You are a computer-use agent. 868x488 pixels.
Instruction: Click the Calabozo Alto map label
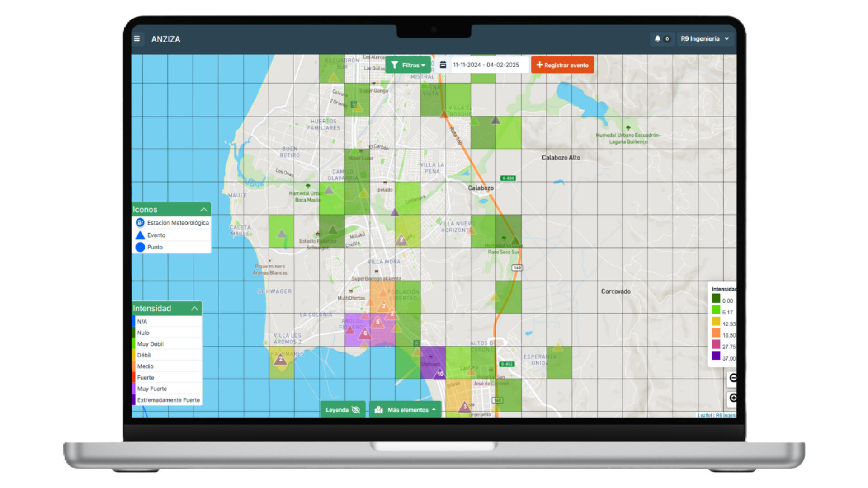561,158
